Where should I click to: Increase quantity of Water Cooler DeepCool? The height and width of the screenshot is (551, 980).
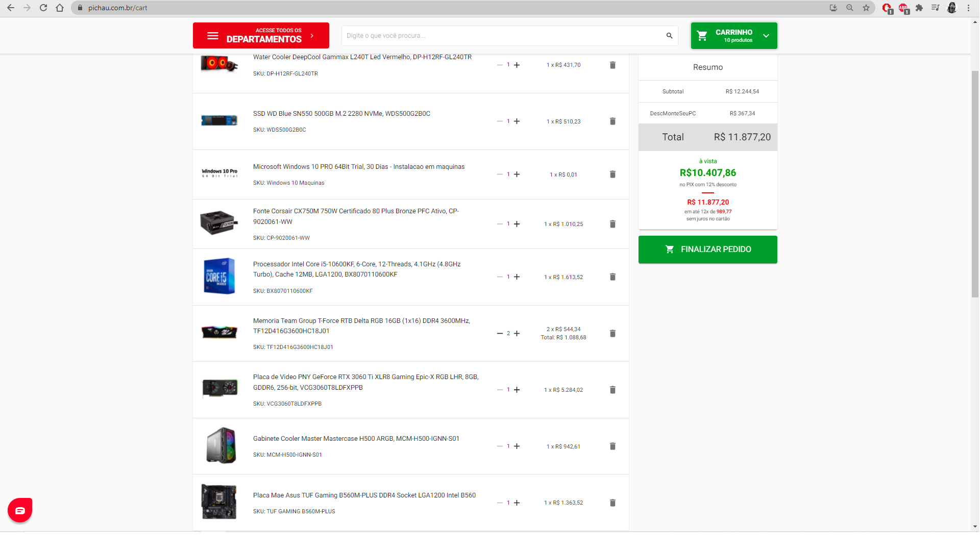pyautogui.click(x=517, y=65)
